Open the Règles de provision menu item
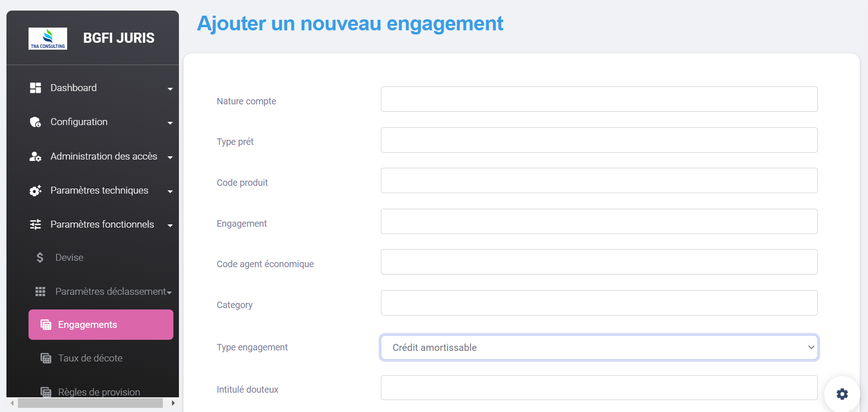 click(x=99, y=392)
